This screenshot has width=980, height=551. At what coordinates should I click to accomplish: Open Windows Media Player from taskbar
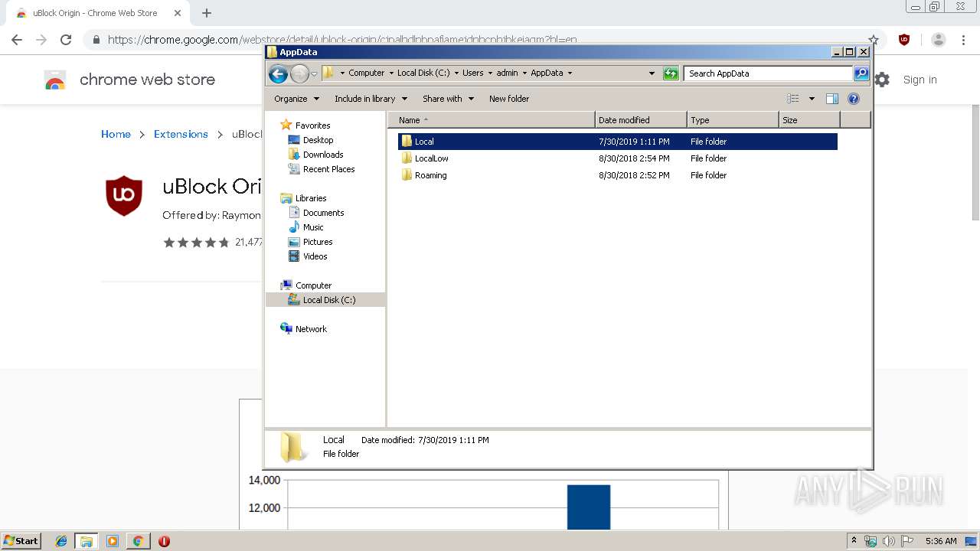[113, 541]
